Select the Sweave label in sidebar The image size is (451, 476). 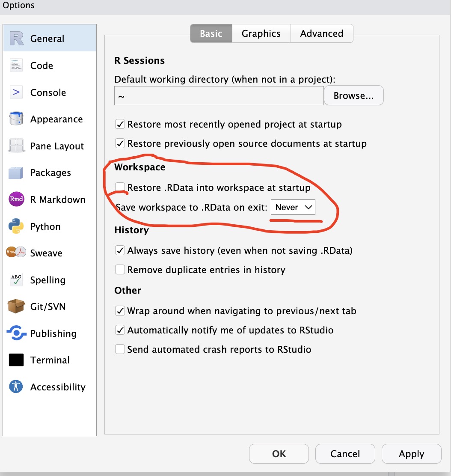(46, 253)
